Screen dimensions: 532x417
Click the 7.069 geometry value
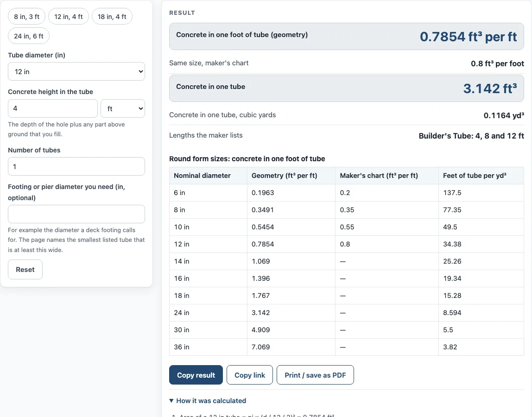pyautogui.click(x=260, y=347)
